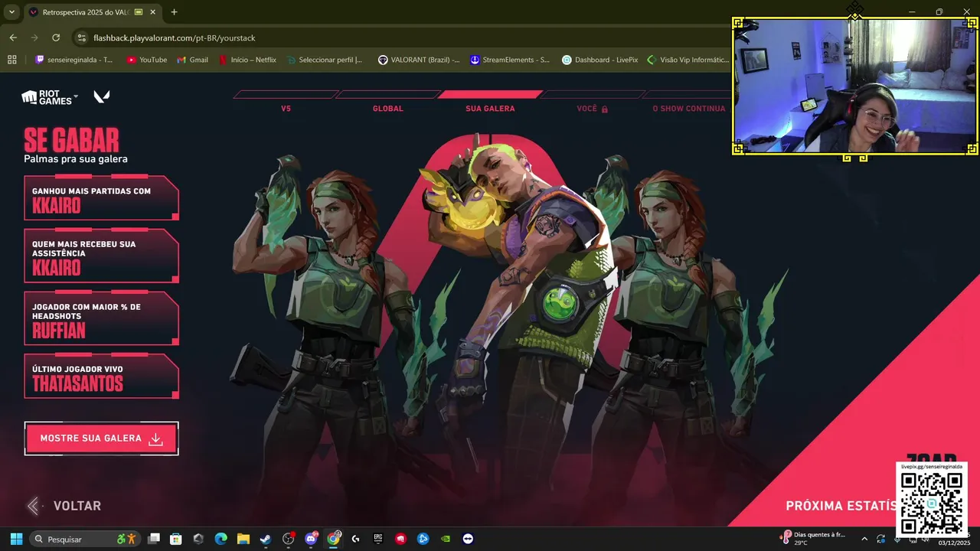The width and height of the screenshot is (980, 551).
Task: Click the taskbar Pesquisar search box
Action: point(84,539)
